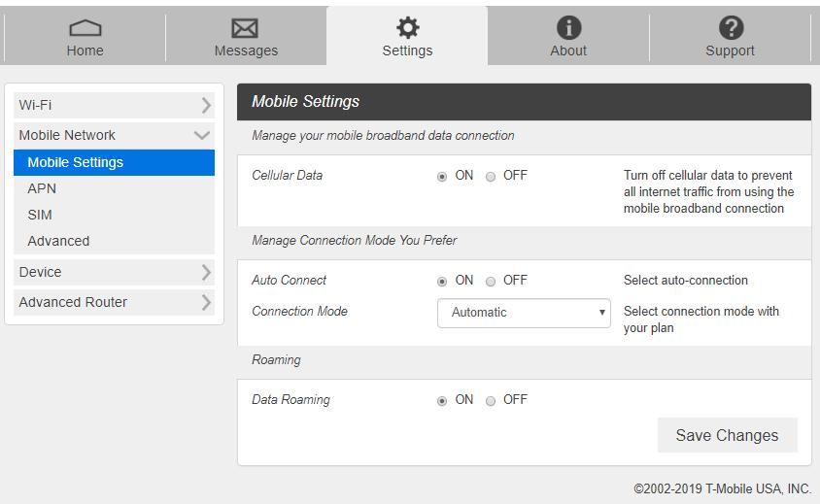Disable Data Roaming with OFF radio
This screenshot has height=504, width=820.
(x=491, y=401)
